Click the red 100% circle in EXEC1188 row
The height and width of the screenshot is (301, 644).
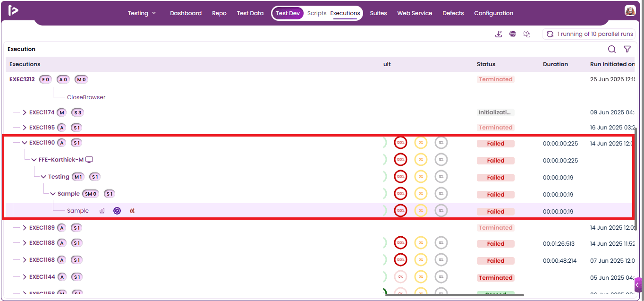tap(400, 243)
